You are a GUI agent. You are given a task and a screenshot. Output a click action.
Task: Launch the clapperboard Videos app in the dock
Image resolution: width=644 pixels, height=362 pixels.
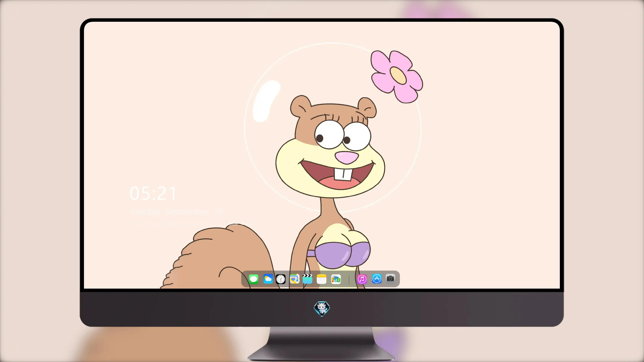308,279
